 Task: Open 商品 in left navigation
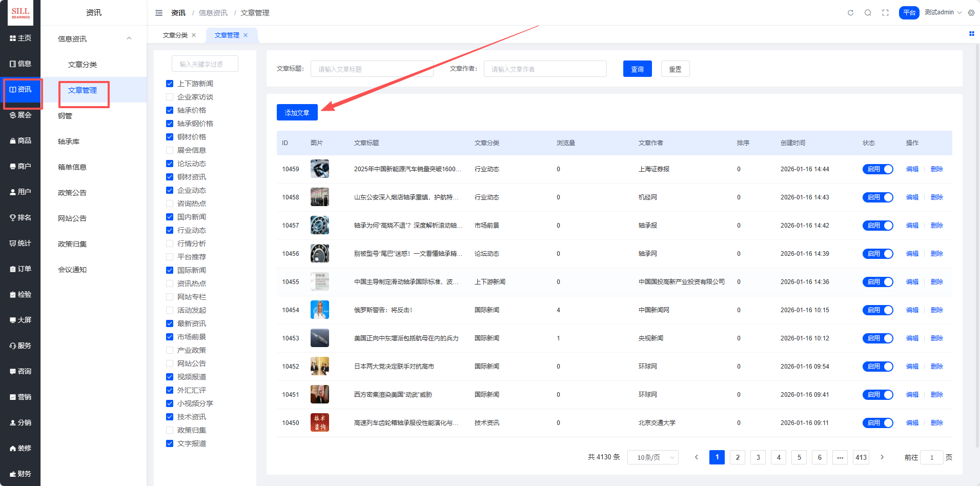[x=21, y=140]
